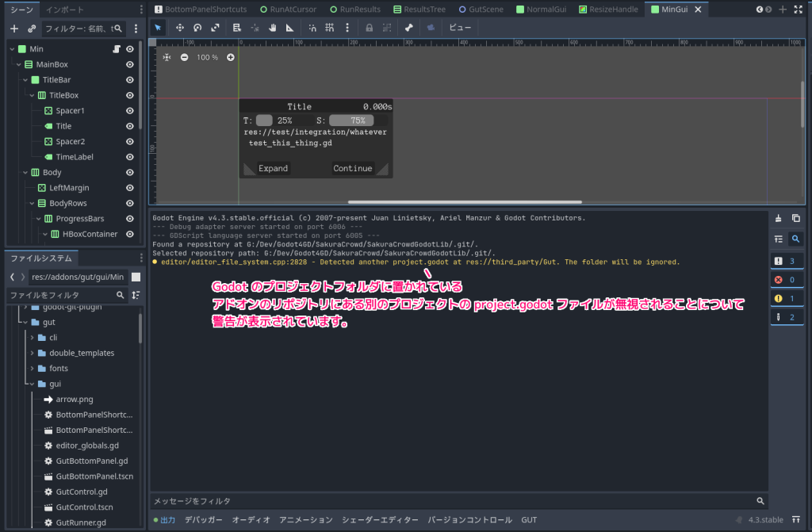Expand the double_templates folder
Image resolution: width=812 pixels, height=532 pixels.
[x=32, y=353]
